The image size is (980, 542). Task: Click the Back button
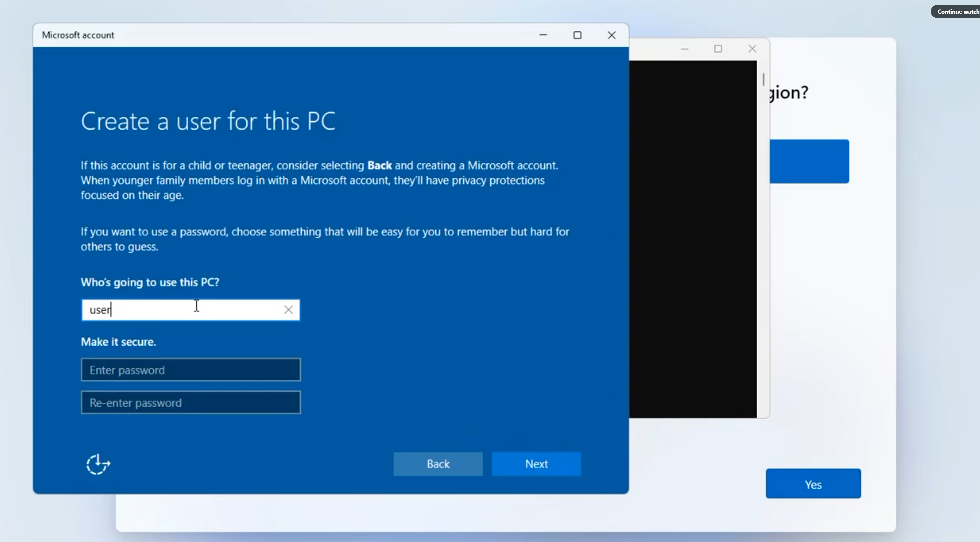coord(438,464)
